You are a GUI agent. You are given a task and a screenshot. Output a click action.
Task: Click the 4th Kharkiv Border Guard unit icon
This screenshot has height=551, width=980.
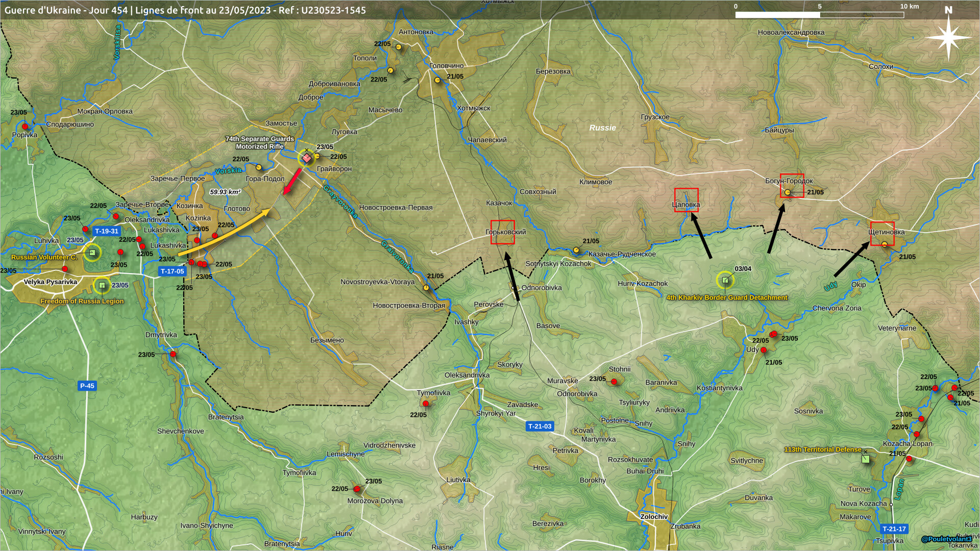725,280
